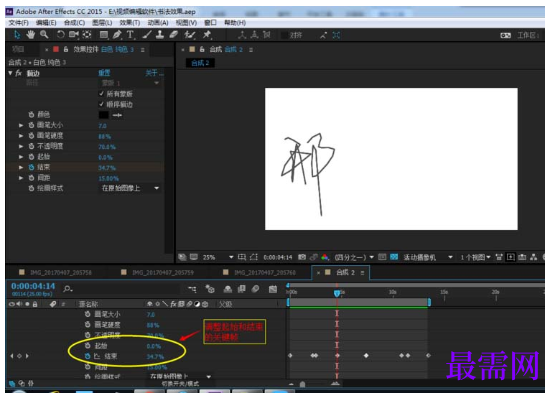This screenshot has width=558, height=397.
Task: Go to next keyframe arrow in timeline
Action: pos(27,356)
